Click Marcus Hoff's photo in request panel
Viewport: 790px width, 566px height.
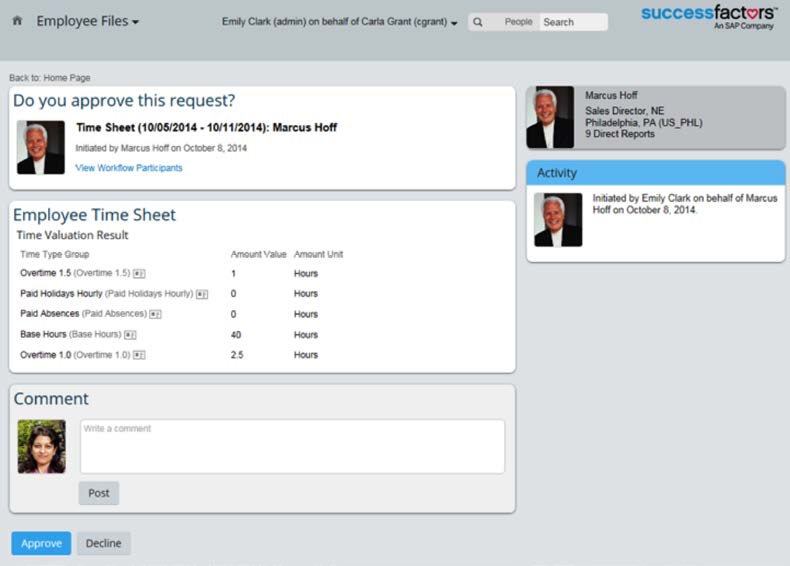[x=41, y=147]
